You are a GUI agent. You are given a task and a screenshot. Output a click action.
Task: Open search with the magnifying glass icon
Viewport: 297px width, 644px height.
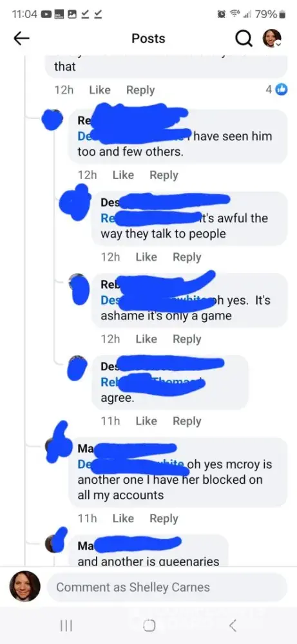coord(244,39)
